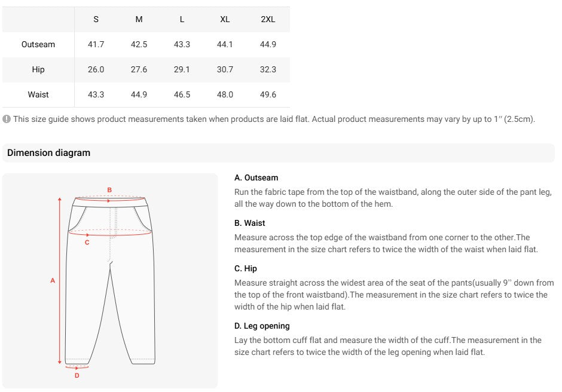Click the Waist row label

tap(38, 94)
